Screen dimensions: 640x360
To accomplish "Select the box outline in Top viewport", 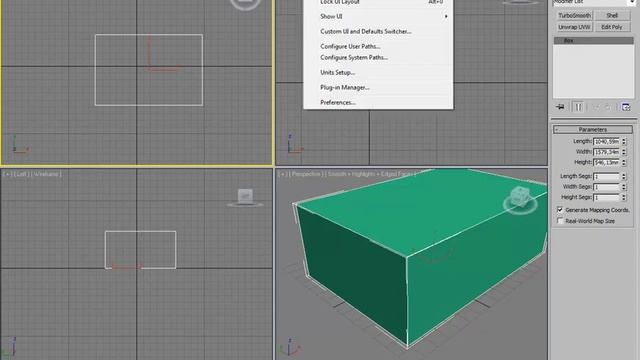I will pos(149,70).
